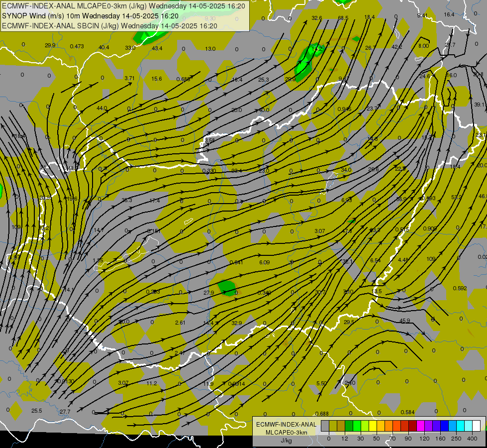Click legend scale label 250

click(456, 439)
